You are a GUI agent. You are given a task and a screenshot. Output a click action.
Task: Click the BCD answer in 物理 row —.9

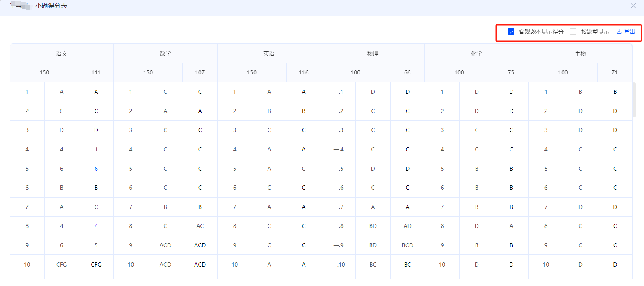coord(407,245)
